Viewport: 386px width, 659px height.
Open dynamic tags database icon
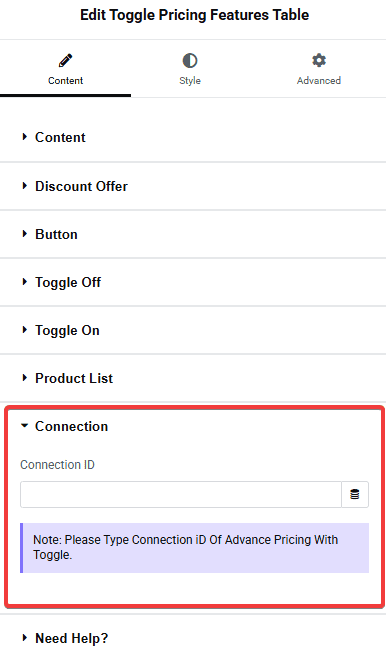tap(355, 494)
